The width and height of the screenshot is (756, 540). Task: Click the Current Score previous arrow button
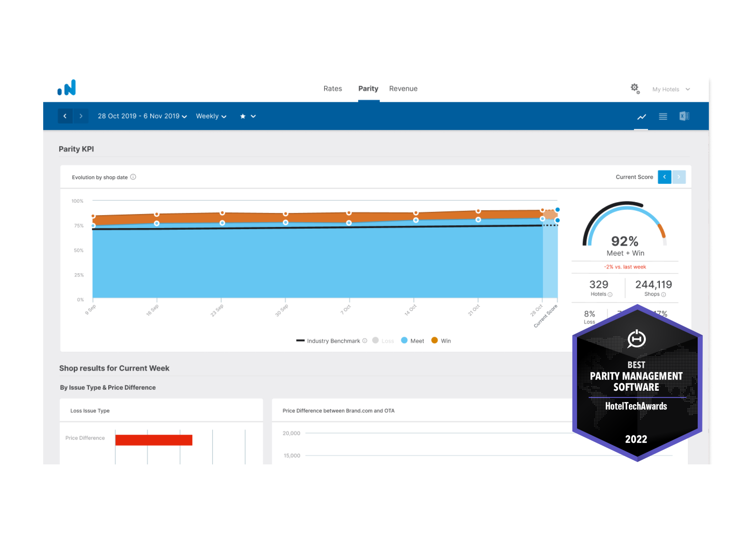(664, 177)
